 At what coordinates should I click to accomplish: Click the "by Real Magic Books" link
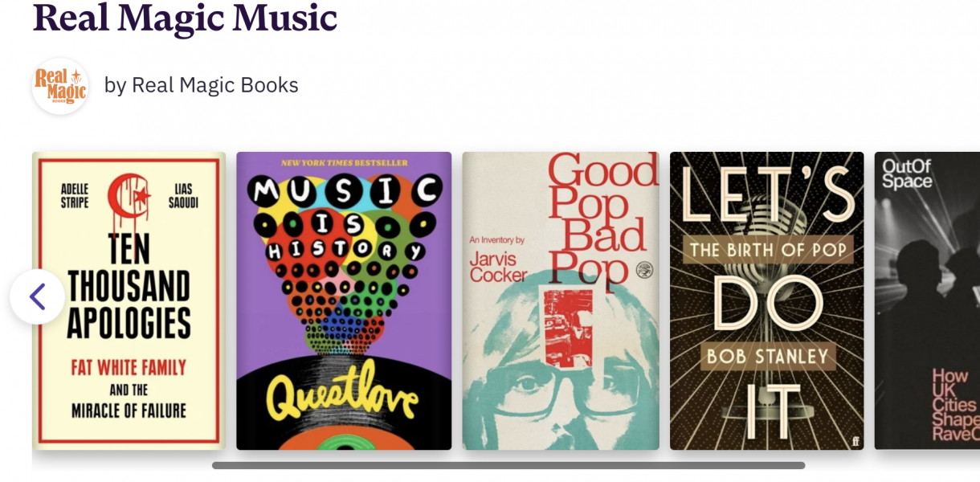click(201, 85)
